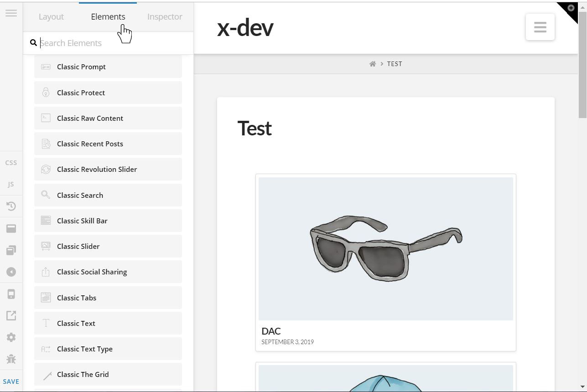Toggle the responsive device preview icon
This screenshot has width=587, height=392.
(x=11, y=294)
